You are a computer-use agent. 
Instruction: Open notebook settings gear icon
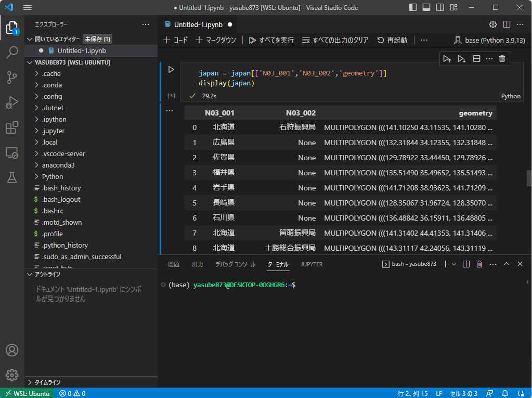click(493, 24)
